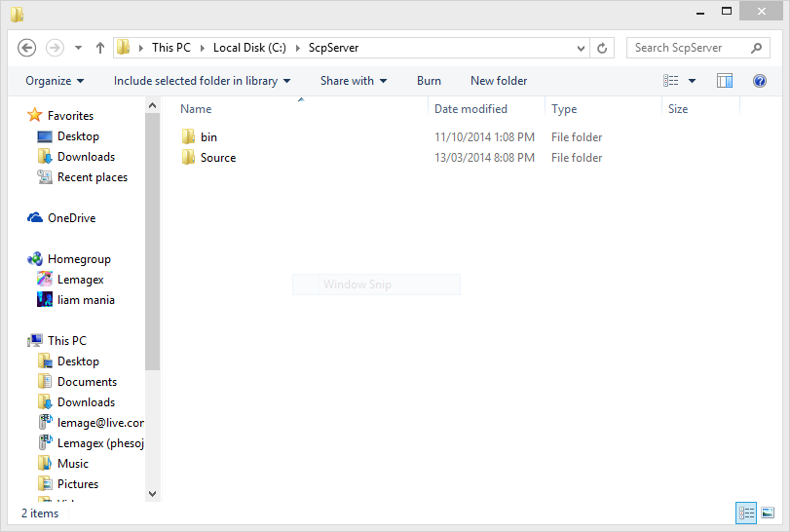Click the Homegroup icon
Screen dimensions: 790x532
click(35, 259)
